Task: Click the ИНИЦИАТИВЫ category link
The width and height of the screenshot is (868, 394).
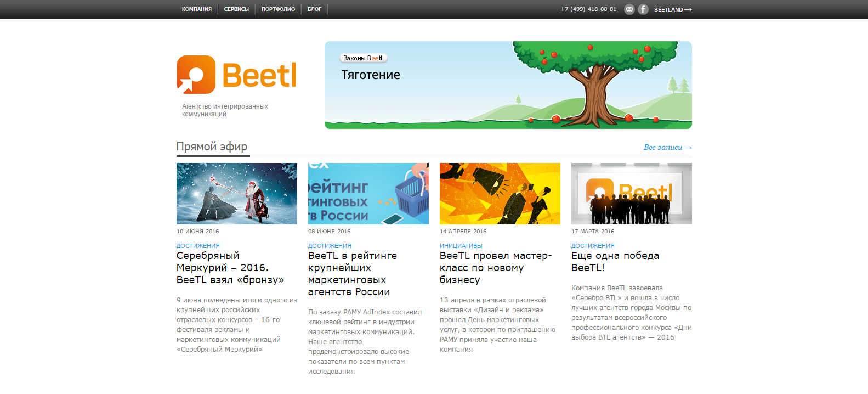Action: click(x=461, y=246)
